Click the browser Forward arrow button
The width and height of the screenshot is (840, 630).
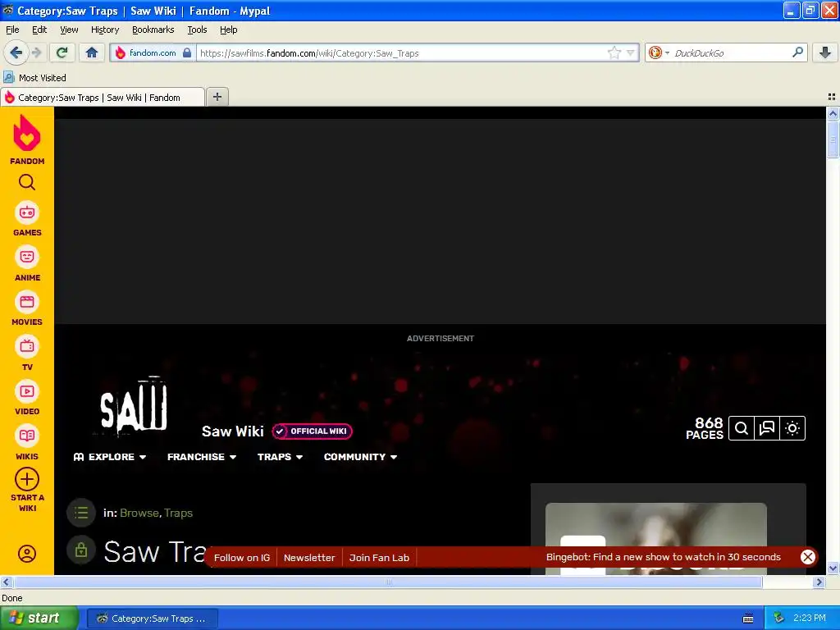click(x=36, y=52)
